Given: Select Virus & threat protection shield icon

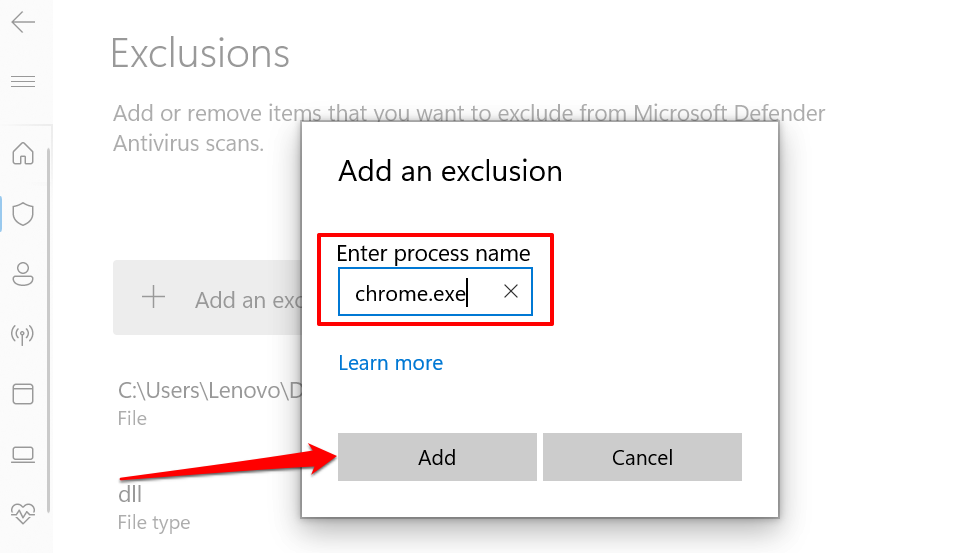Looking at the screenshot, I should 23,213.
